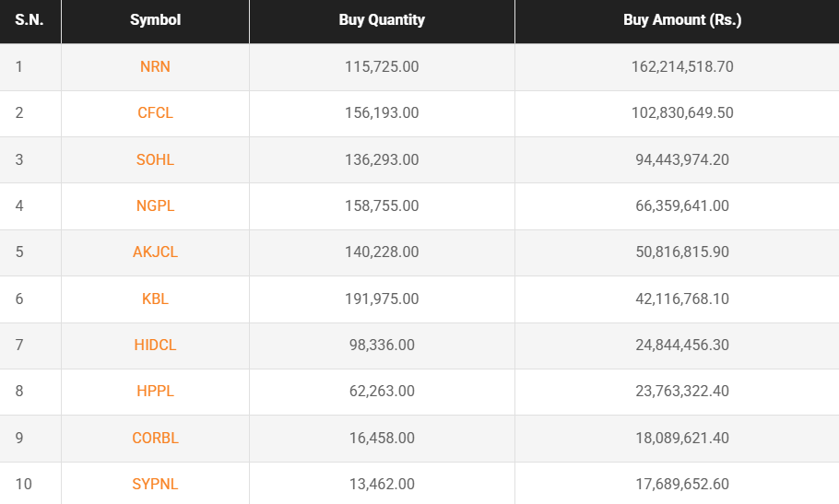This screenshot has height=504, width=839.
Task: Open the KBL symbol link
Action: [155, 299]
